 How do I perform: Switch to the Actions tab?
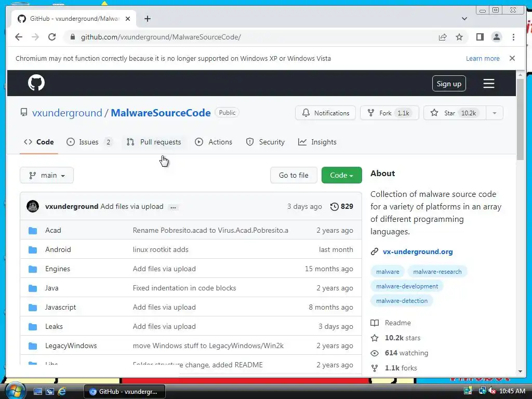pyautogui.click(x=214, y=142)
